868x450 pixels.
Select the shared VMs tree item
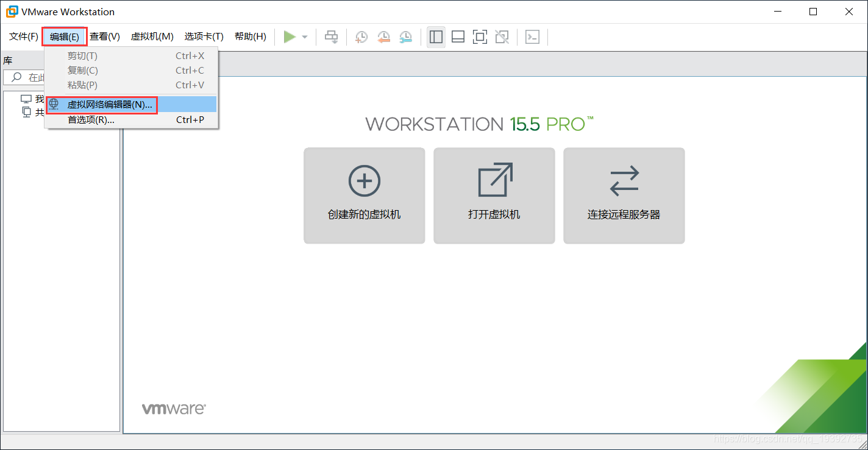coord(33,112)
